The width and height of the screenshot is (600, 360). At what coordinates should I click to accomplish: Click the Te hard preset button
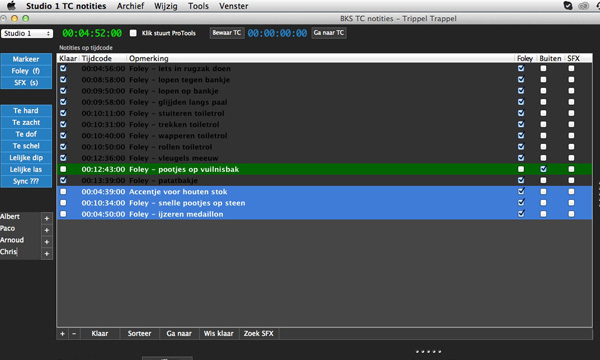pos(26,111)
